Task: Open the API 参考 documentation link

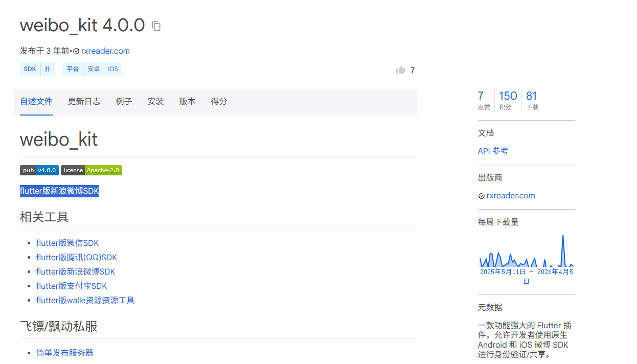Action: click(493, 150)
